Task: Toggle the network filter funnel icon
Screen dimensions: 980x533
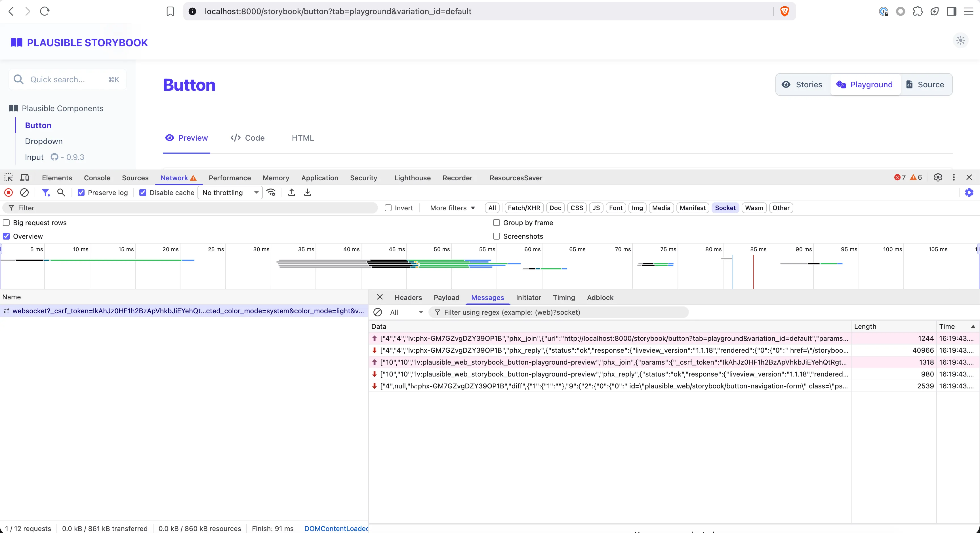Action: pos(46,193)
